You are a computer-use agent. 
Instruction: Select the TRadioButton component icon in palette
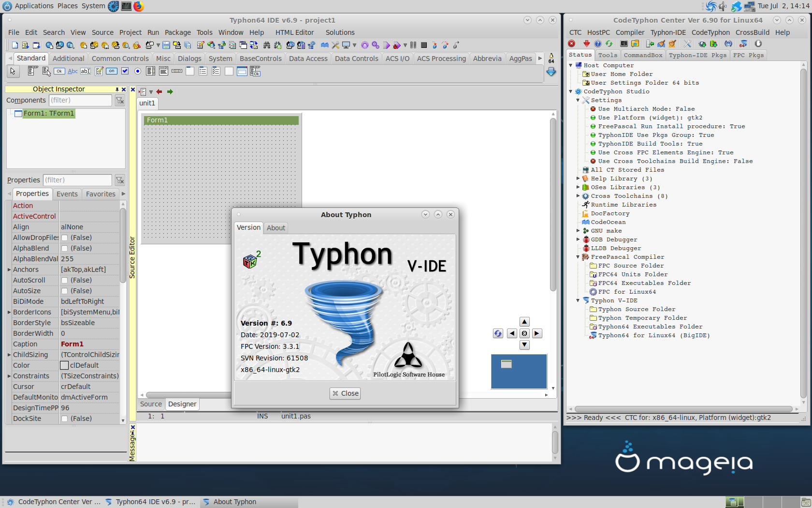coord(138,71)
